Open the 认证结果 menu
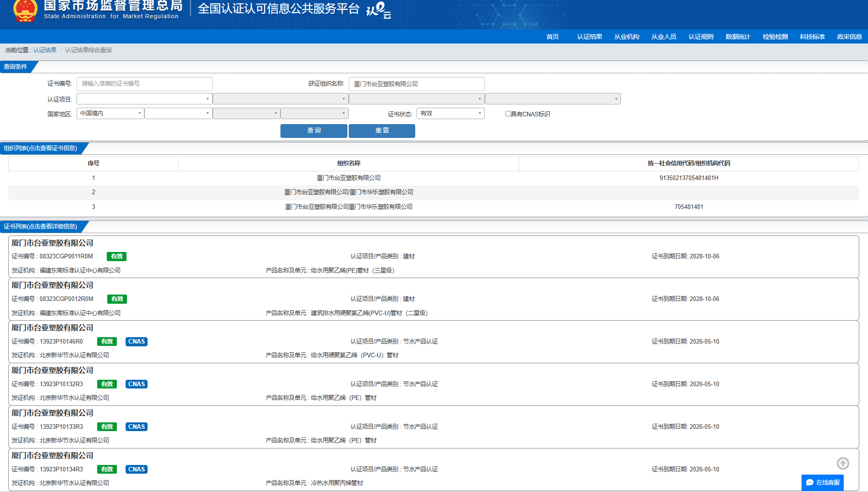Screen dimensions: 868x492 click(x=590, y=37)
